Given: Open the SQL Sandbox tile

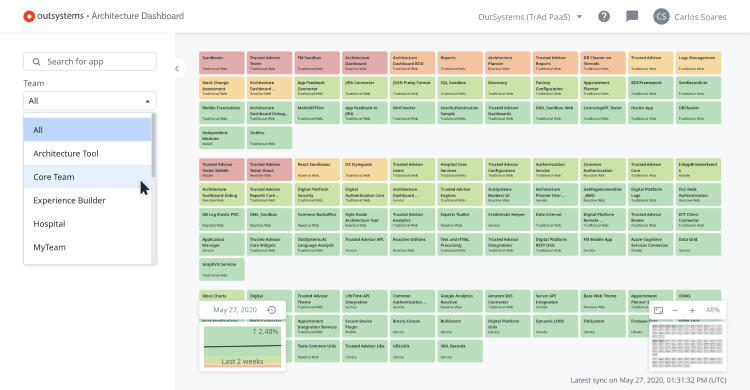Looking at the screenshot, I should coord(460,88).
